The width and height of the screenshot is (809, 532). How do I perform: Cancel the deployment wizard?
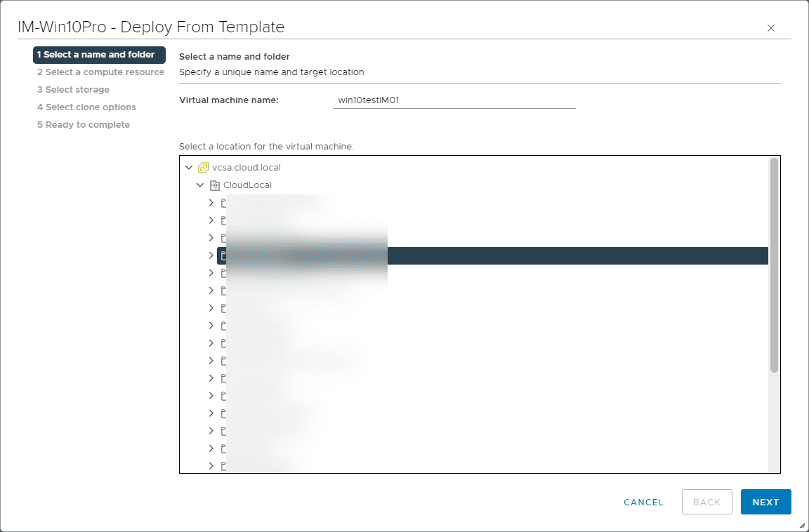[x=643, y=502]
